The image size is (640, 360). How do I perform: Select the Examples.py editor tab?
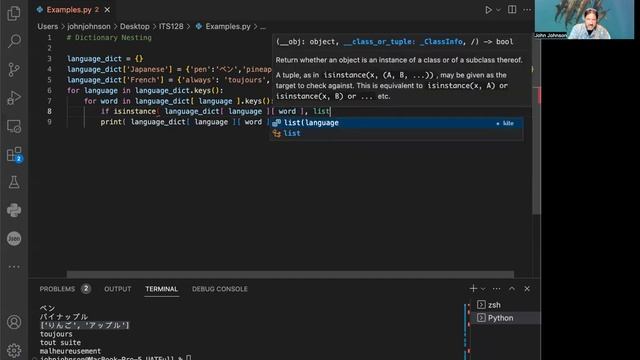[x=73, y=10]
